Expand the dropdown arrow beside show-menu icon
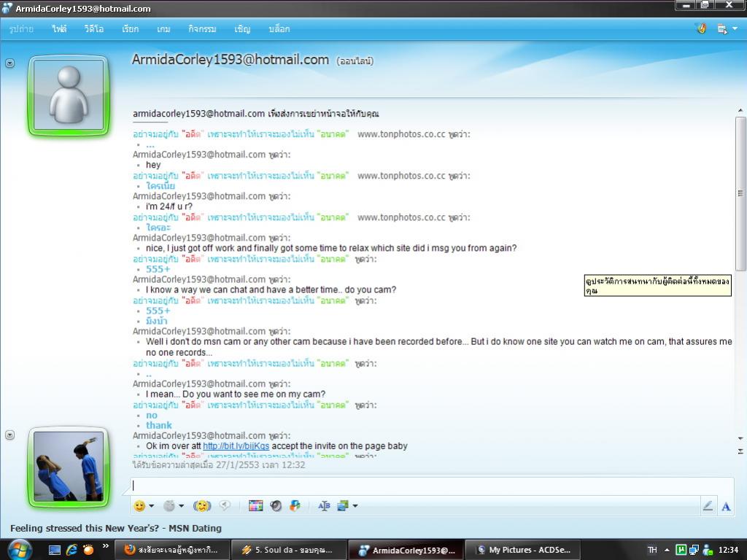The width and height of the screenshot is (747, 560). pyautogui.click(x=735, y=28)
